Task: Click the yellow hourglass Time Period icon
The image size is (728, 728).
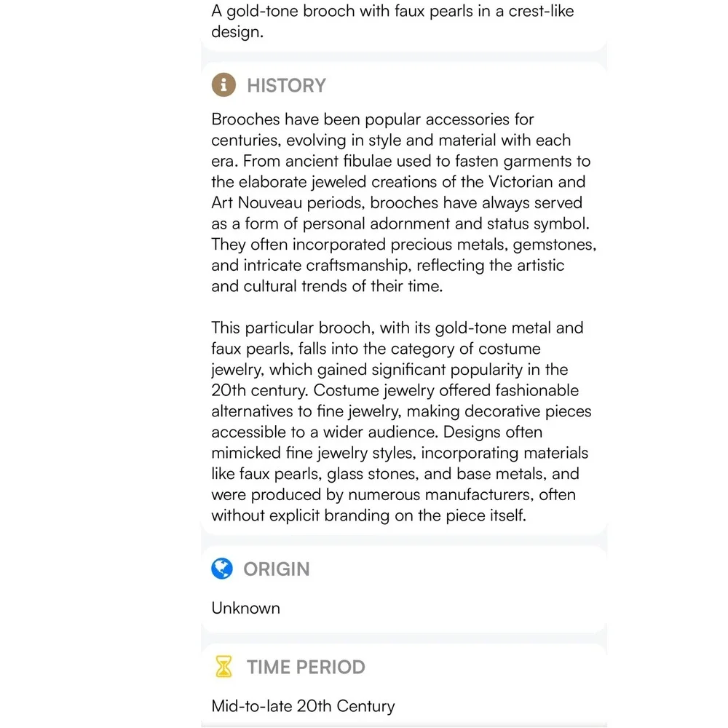Action: [x=223, y=667]
